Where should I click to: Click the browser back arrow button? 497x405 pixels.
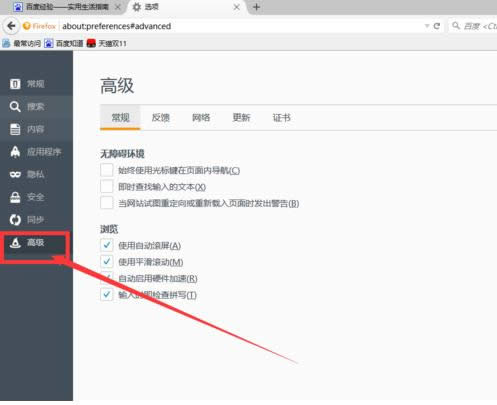(x=11, y=26)
